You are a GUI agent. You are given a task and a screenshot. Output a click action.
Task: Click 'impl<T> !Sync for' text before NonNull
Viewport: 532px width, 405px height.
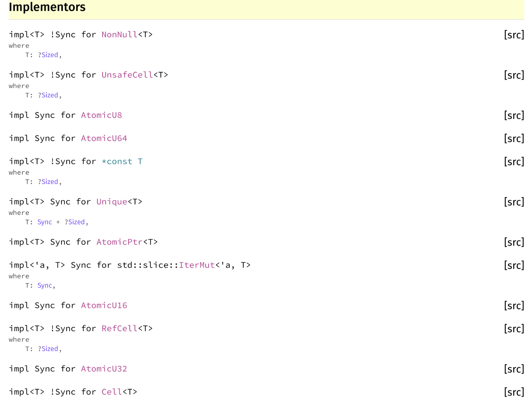(x=52, y=35)
